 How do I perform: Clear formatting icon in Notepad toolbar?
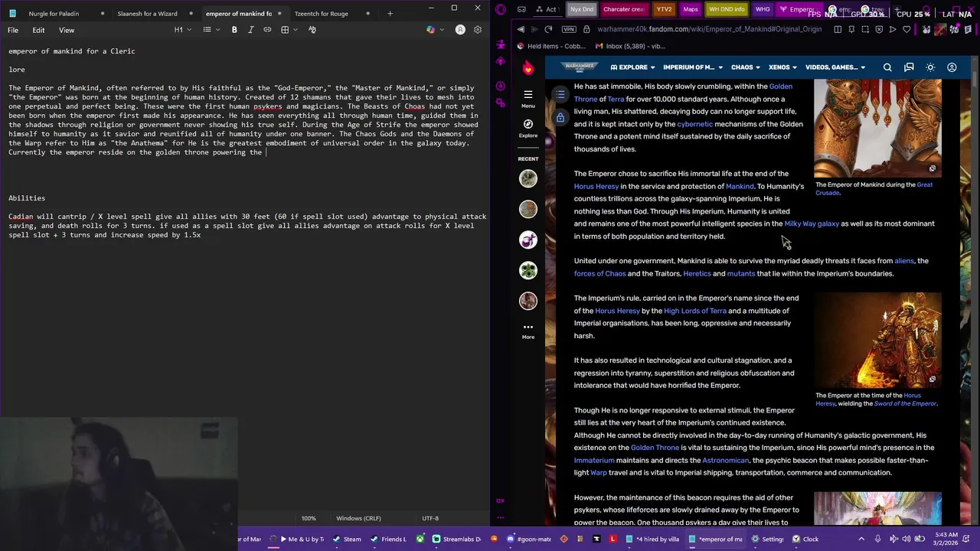point(312,30)
